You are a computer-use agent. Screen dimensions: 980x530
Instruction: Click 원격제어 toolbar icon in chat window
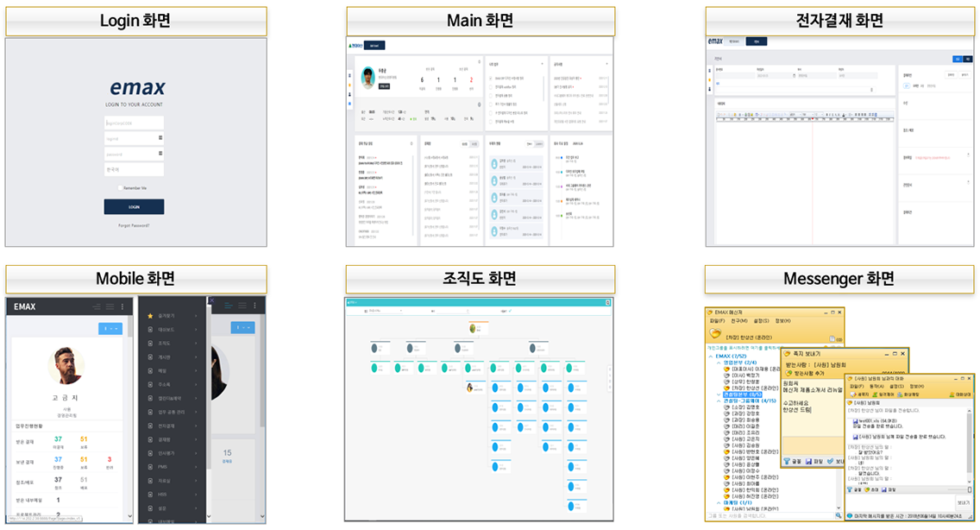tap(883, 394)
